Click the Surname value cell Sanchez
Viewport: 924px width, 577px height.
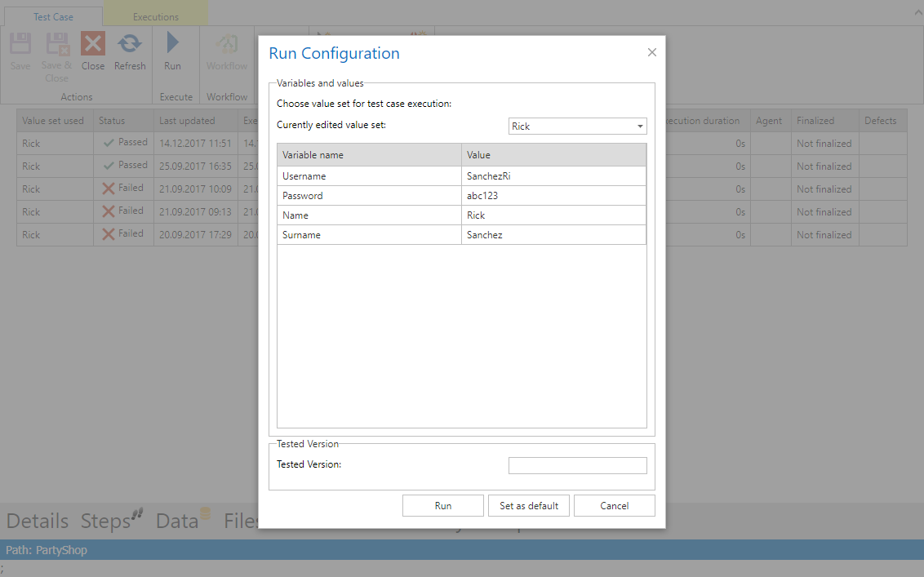click(x=553, y=235)
